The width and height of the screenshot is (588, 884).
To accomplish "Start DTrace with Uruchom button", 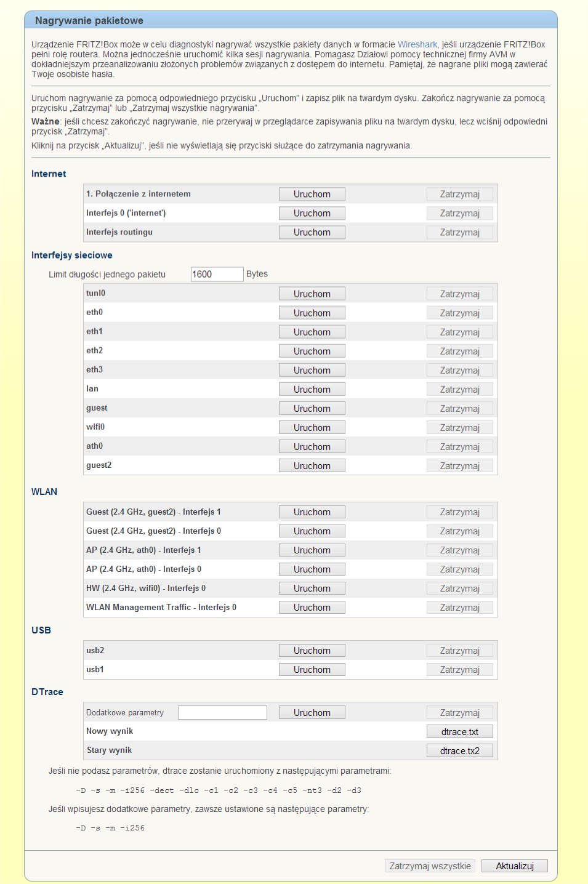I will click(x=312, y=712).
